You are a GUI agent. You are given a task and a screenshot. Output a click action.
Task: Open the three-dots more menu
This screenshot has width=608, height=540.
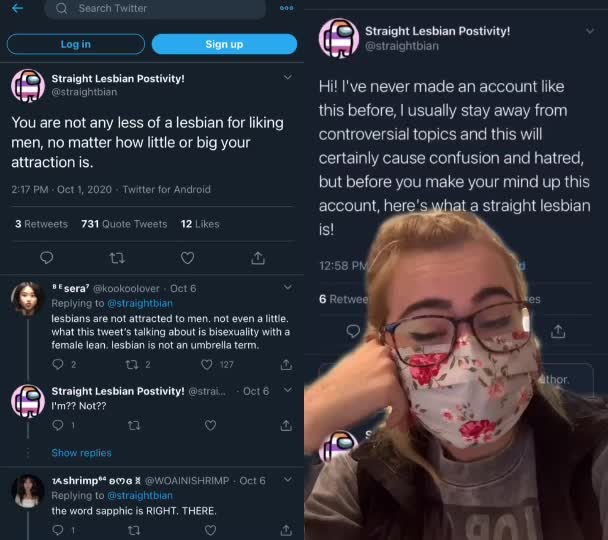point(287,8)
